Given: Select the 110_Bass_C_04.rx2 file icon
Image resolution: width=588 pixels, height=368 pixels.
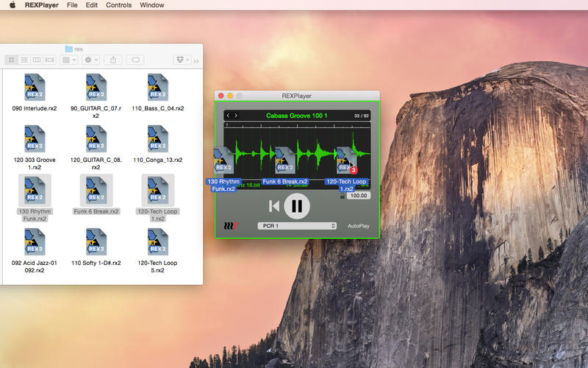Looking at the screenshot, I should [x=157, y=87].
